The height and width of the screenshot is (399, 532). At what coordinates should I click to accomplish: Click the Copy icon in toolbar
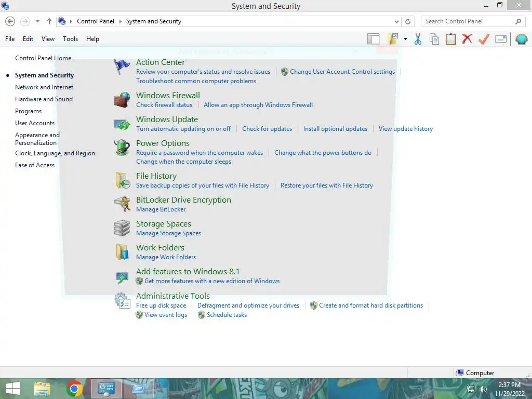click(x=434, y=39)
